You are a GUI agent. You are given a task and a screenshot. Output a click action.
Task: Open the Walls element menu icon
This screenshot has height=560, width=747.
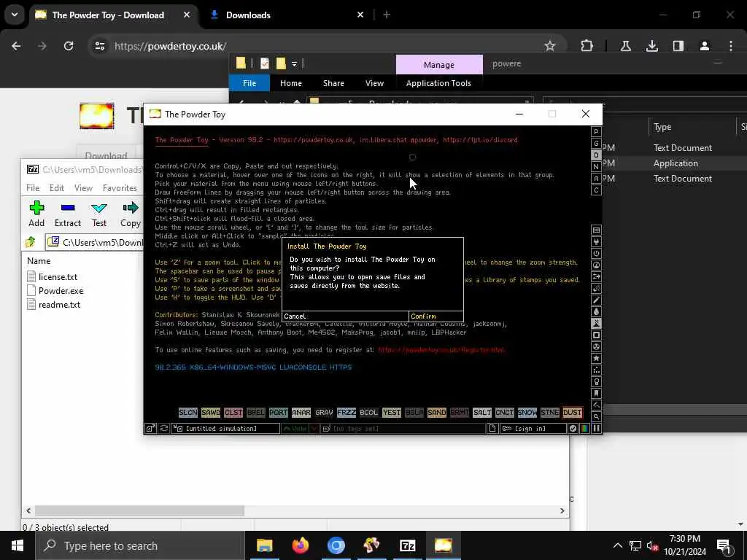point(596,230)
